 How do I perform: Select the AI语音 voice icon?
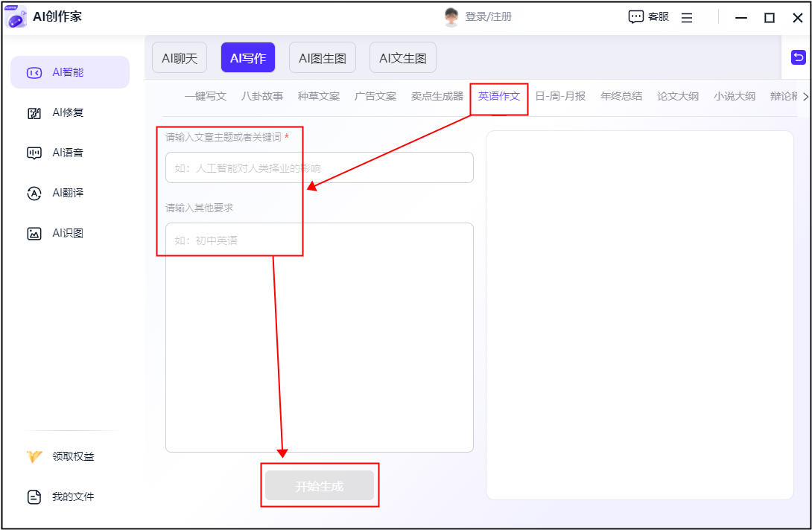(34, 153)
